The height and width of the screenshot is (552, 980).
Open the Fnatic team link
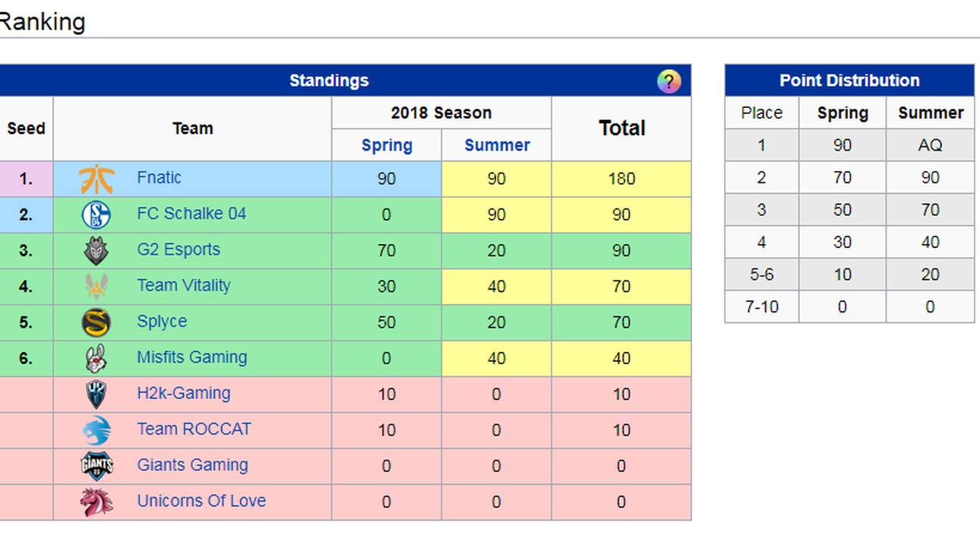pyautogui.click(x=159, y=178)
